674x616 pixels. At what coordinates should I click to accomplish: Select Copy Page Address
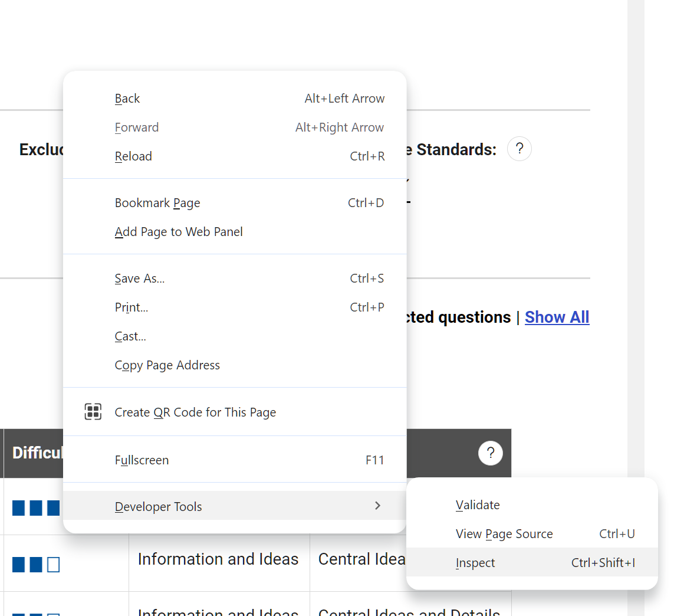[x=235, y=365]
